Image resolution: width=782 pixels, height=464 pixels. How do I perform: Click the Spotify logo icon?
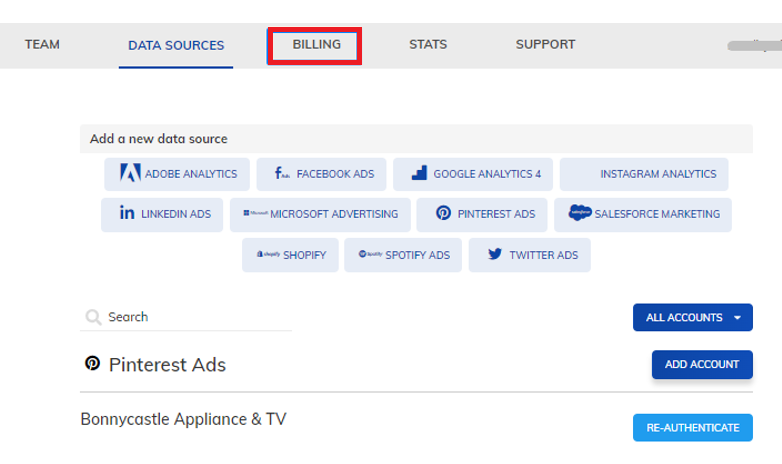point(370,254)
